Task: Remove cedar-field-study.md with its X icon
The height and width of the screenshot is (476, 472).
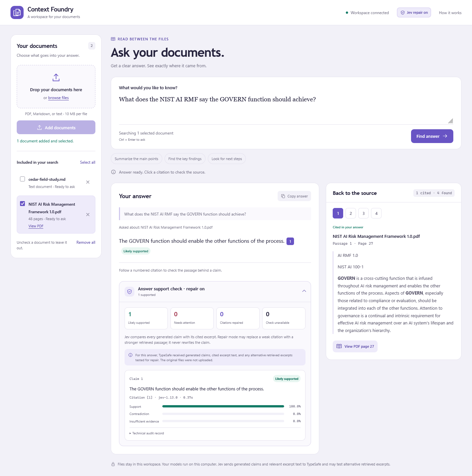Action: [x=88, y=182]
